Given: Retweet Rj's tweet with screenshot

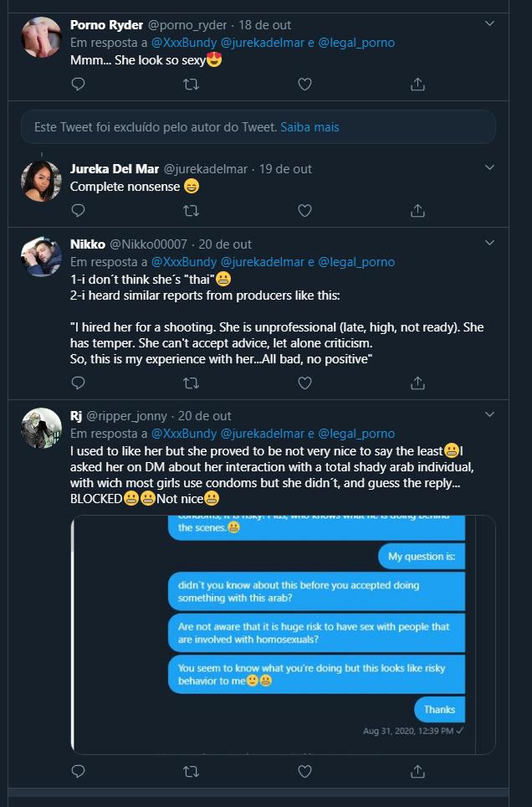Looking at the screenshot, I should coord(191,771).
